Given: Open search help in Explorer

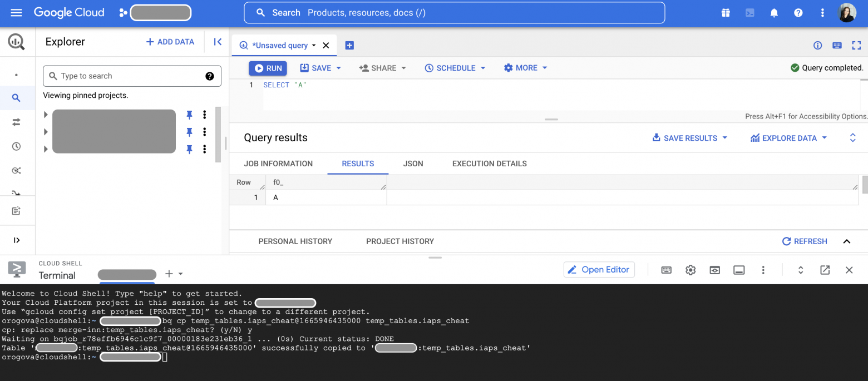Looking at the screenshot, I should [210, 76].
